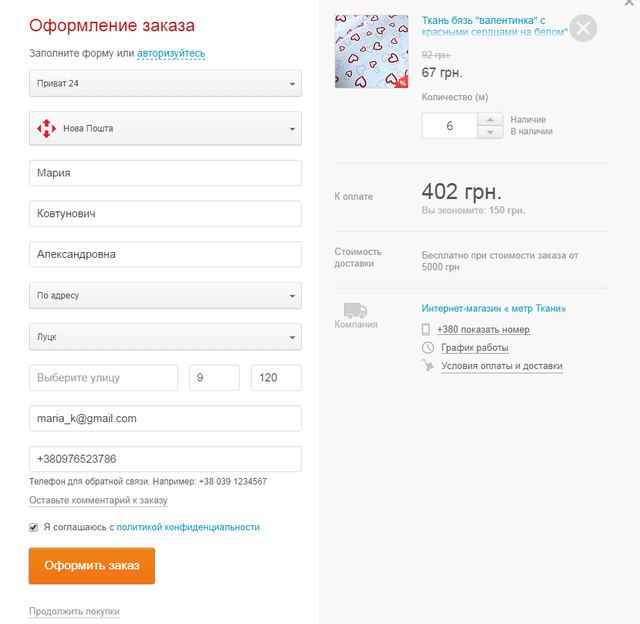640x624 pixels.
Task: Click the clock icon by График работы
Action: click(x=427, y=348)
